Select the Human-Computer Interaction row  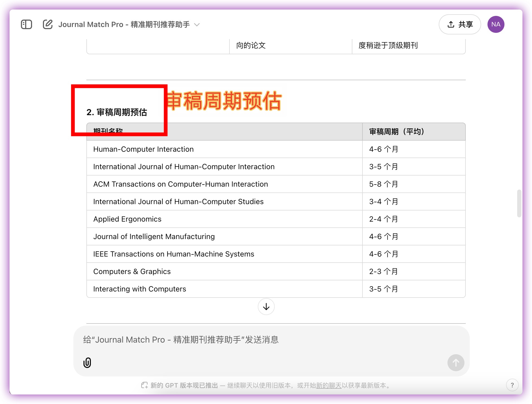tap(276, 149)
